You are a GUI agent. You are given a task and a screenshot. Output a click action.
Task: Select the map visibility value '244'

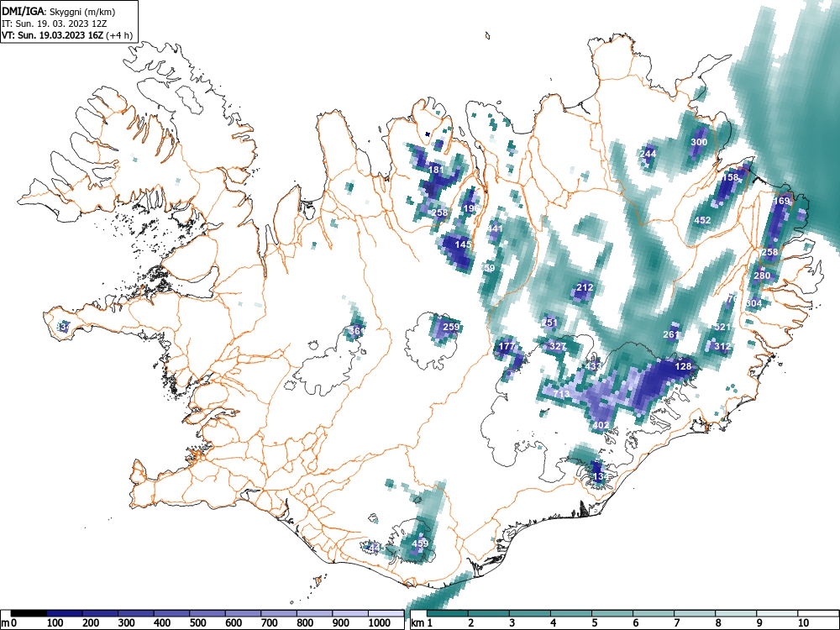pos(648,154)
